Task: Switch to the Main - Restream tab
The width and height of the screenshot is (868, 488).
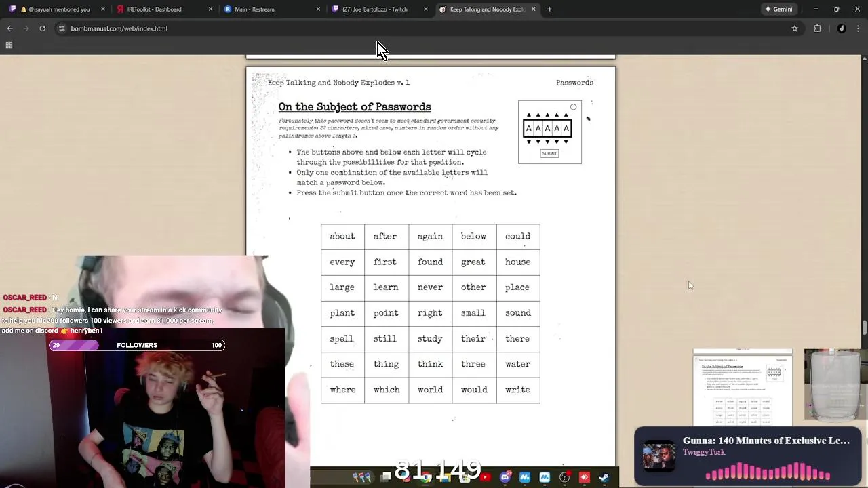Action: (x=271, y=9)
